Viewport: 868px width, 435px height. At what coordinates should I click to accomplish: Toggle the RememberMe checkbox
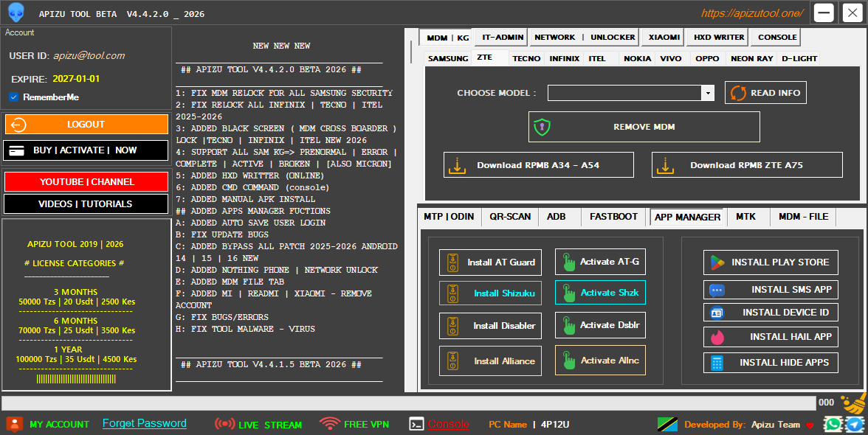pos(14,97)
